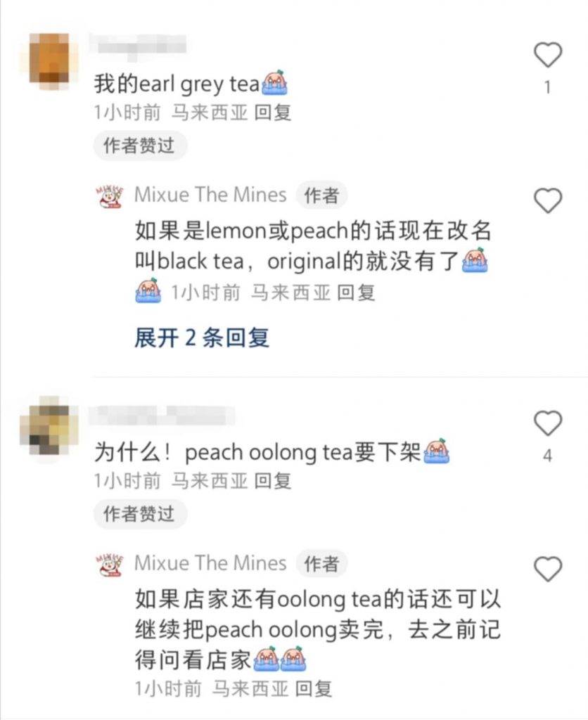Click the 作者赞过 badge under the earl grey comment
The height and width of the screenshot is (720, 588).
tap(140, 146)
